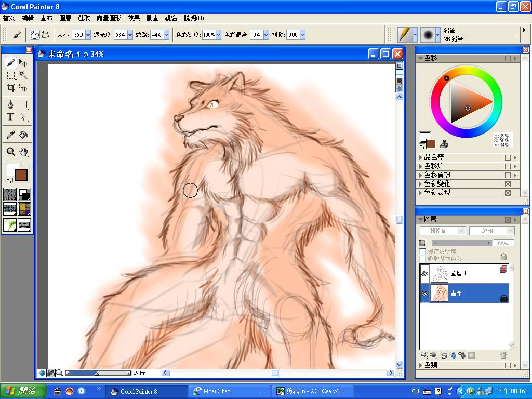Select the 圖層 1 layer thumbnail
Screen dimensions: 532x399
440,273
